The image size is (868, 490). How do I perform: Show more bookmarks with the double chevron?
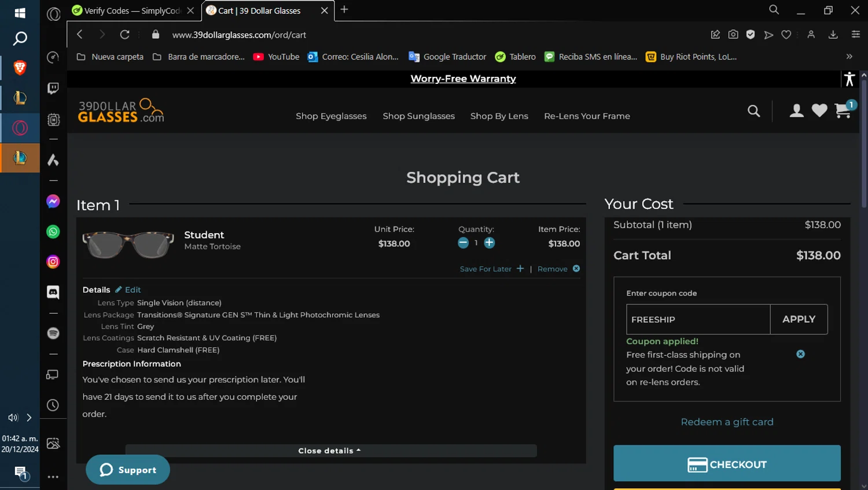click(x=849, y=57)
